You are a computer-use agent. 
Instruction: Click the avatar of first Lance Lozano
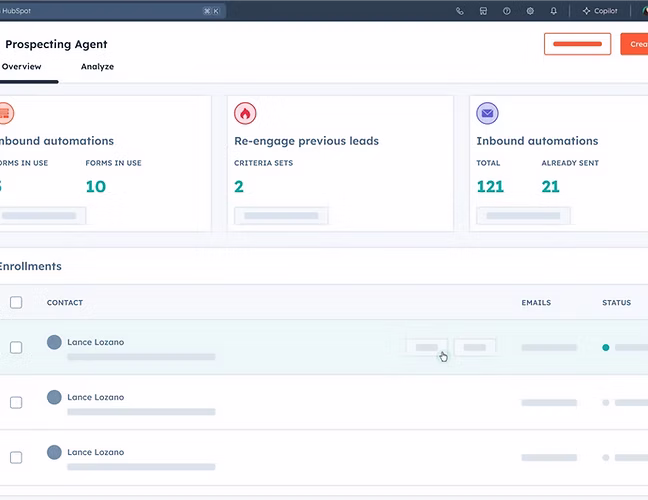pos(54,342)
